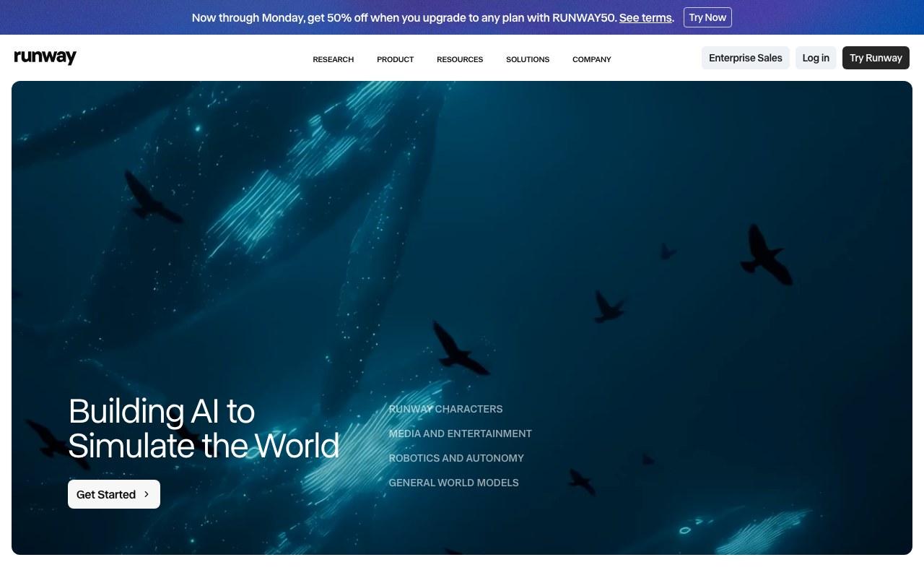
Task: Select General World Models link
Action: pyautogui.click(x=453, y=483)
